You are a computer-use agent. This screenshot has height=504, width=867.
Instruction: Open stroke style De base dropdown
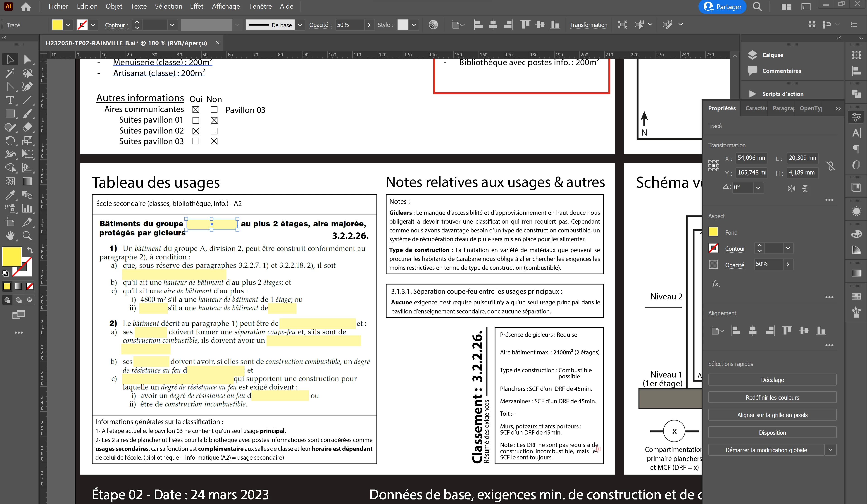pyautogui.click(x=300, y=25)
